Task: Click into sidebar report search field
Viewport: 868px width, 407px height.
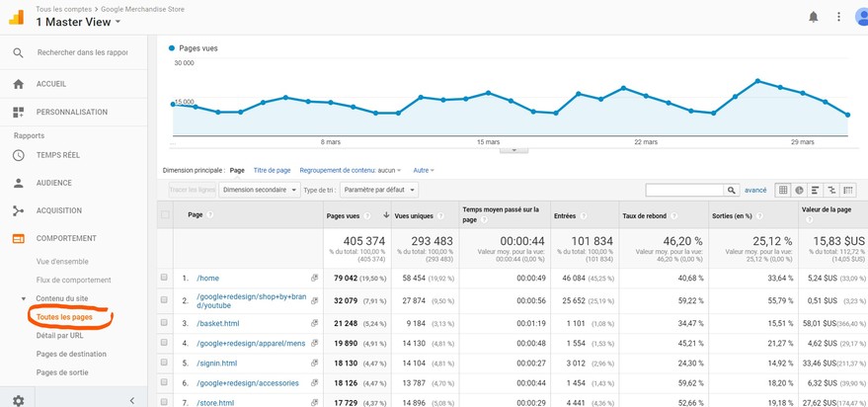Action: [x=83, y=52]
